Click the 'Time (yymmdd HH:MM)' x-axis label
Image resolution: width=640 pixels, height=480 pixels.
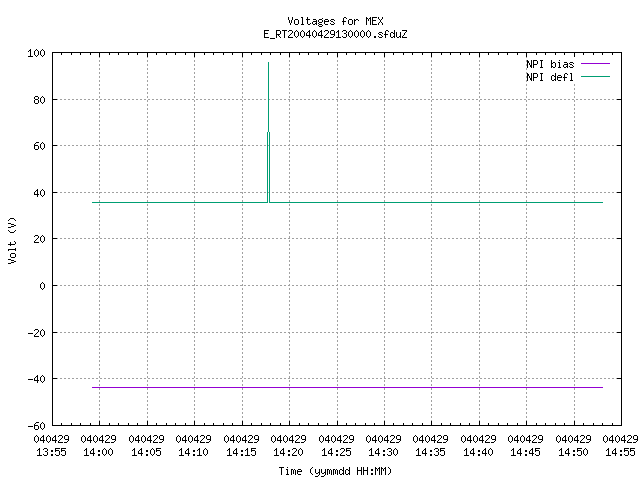tap(335, 471)
